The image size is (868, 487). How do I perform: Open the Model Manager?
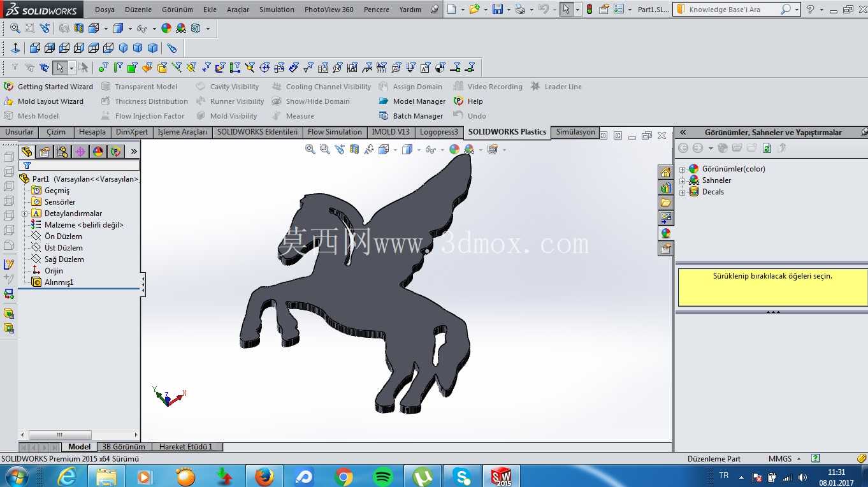pyautogui.click(x=412, y=101)
